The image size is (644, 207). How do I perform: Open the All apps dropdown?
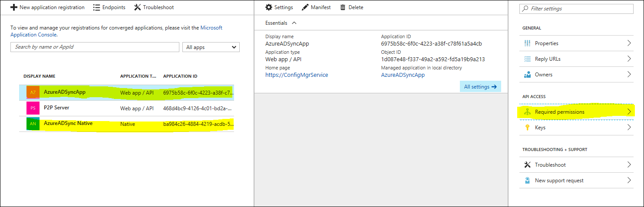tap(211, 47)
